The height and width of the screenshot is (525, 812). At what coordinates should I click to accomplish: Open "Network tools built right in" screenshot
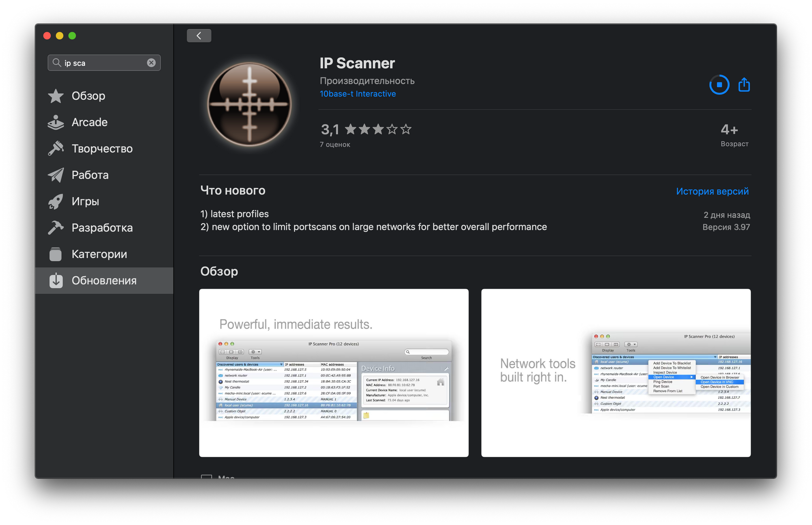point(615,372)
